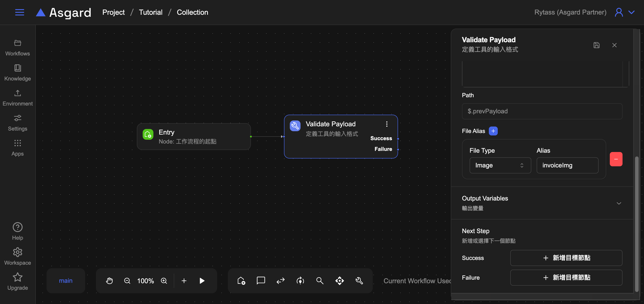Image resolution: width=644 pixels, height=304 pixels.
Task: Save the Validate Payload settings with the disk icon
Action: pyautogui.click(x=596, y=45)
